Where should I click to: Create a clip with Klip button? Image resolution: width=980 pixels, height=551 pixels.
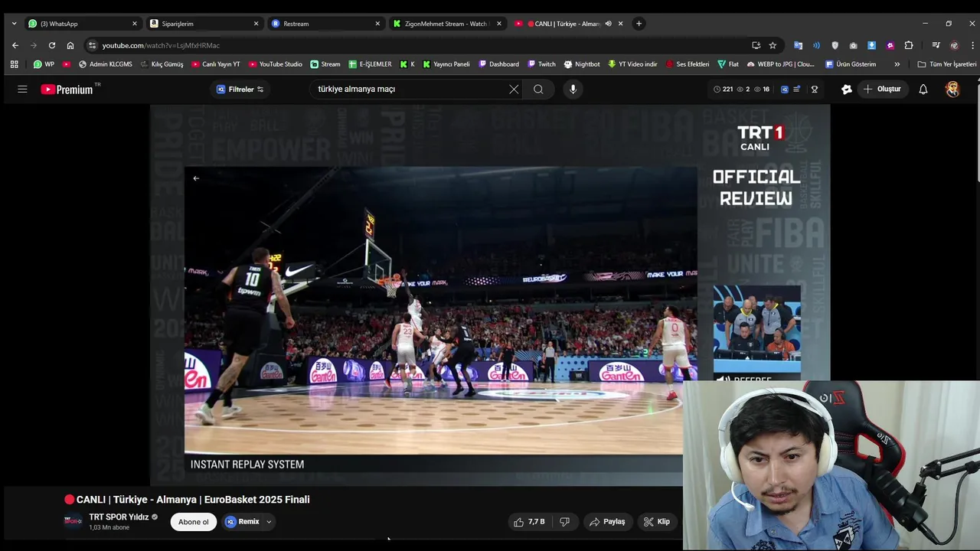pos(657,522)
